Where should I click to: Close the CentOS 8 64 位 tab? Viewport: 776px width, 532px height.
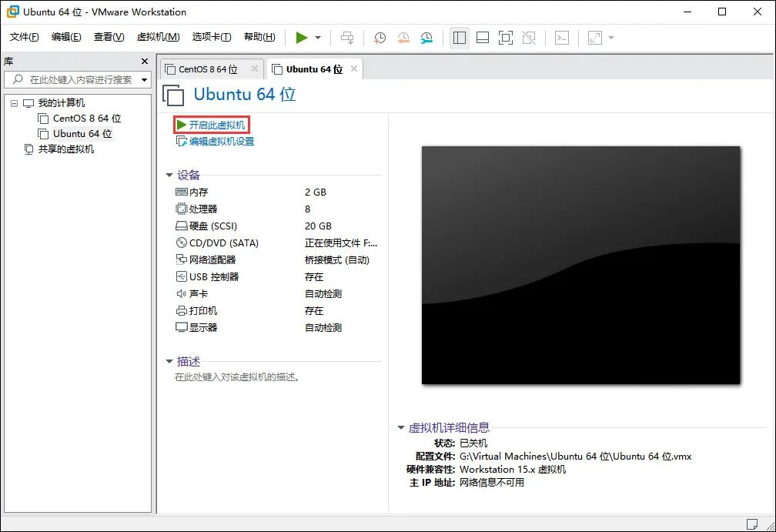pyautogui.click(x=254, y=69)
